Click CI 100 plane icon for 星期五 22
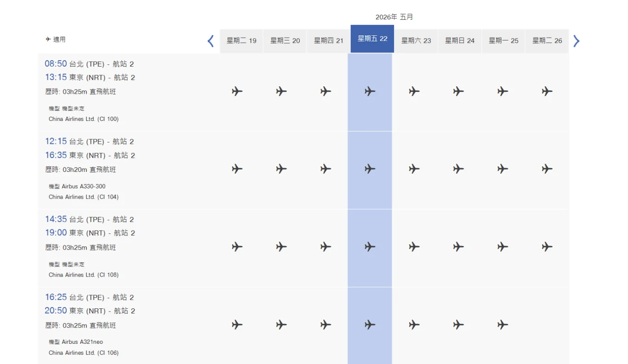Viewport: 628px width, 364px height. pos(370,91)
